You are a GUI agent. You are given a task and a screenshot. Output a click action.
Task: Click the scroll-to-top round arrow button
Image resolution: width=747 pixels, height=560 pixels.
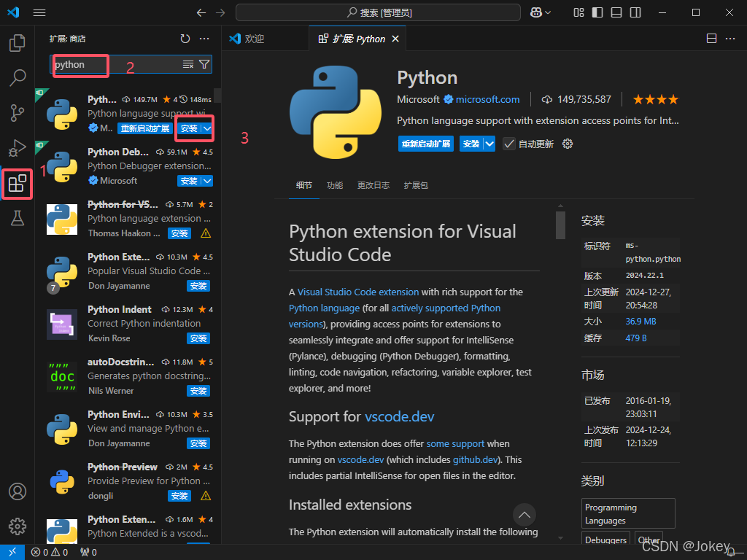pyautogui.click(x=524, y=515)
